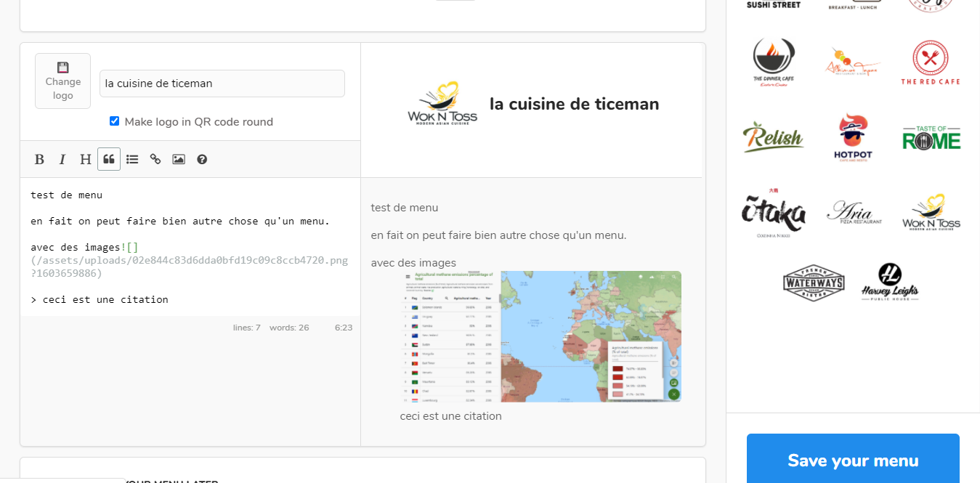This screenshot has height=483, width=980.
Task: Click the '6:23' cursor position indicator
Action: tap(344, 328)
